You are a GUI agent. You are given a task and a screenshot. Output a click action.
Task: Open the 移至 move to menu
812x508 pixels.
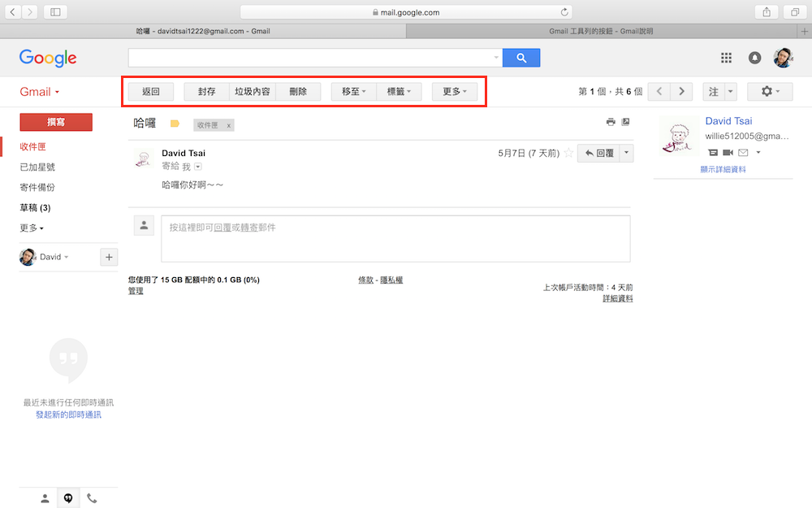pyautogui.click(x=354, y=92)
